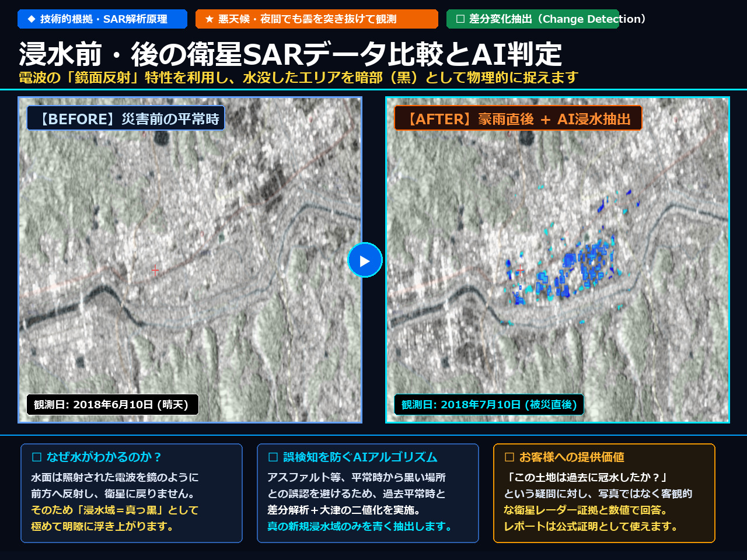This screenshot has height=560, width=747.
Task: Click the red crosshair marker in AFTER image
Action: [521, 269]
